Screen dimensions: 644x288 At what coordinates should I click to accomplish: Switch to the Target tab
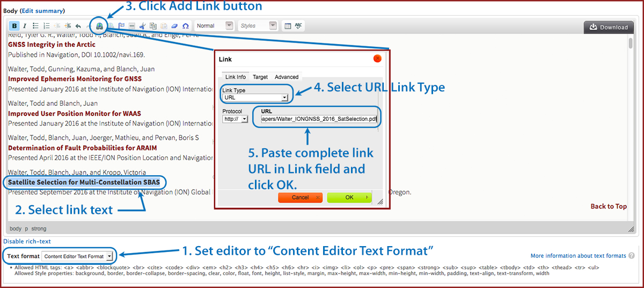(x=260, y=77)
